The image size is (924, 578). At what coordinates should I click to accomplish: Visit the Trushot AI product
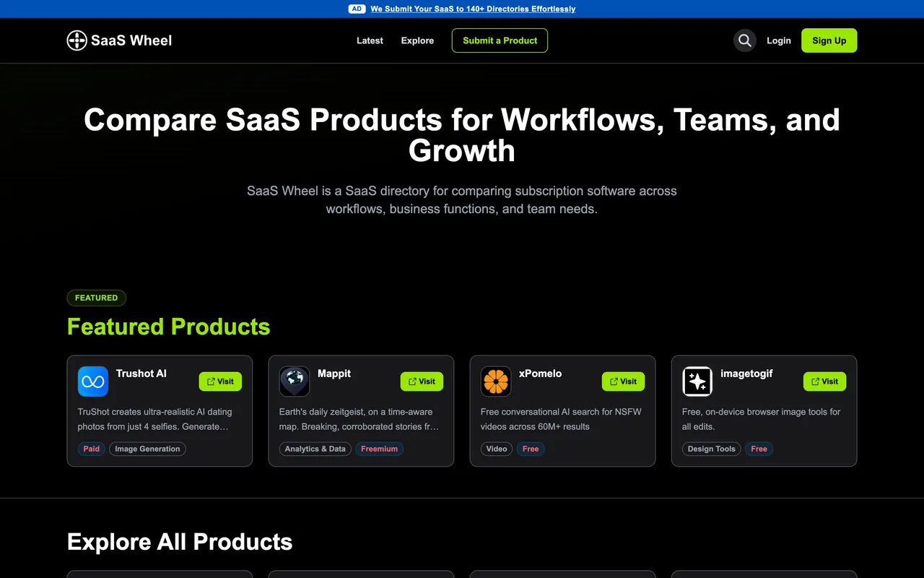[220, 381]
